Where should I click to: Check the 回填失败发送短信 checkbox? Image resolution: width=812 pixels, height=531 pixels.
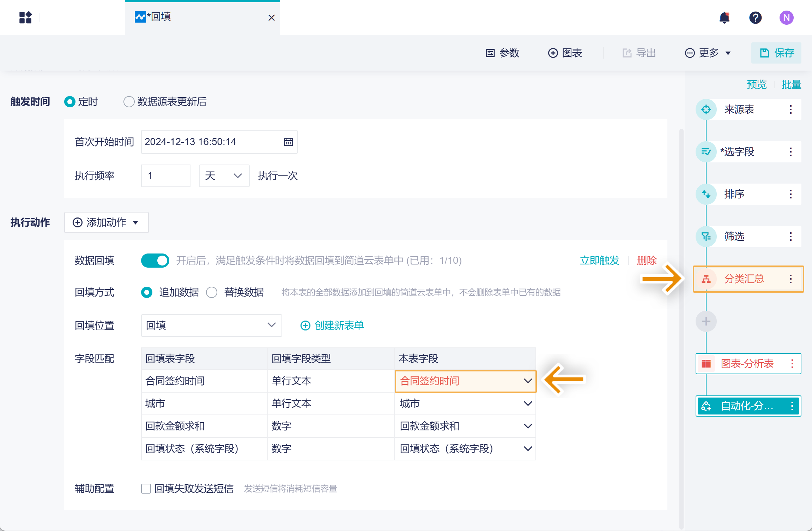tap(146, 489)
